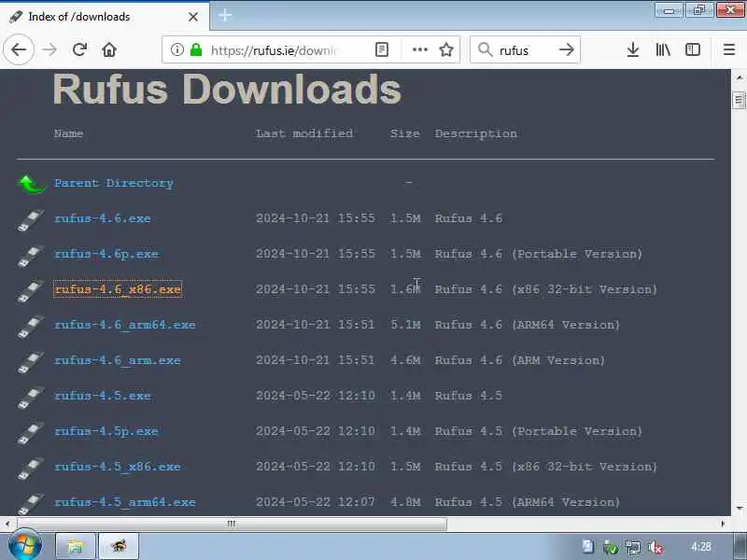Download rufus-4.6_arm.exe
Viewport: 747px width, 560px height.
(x=118, y=360)
